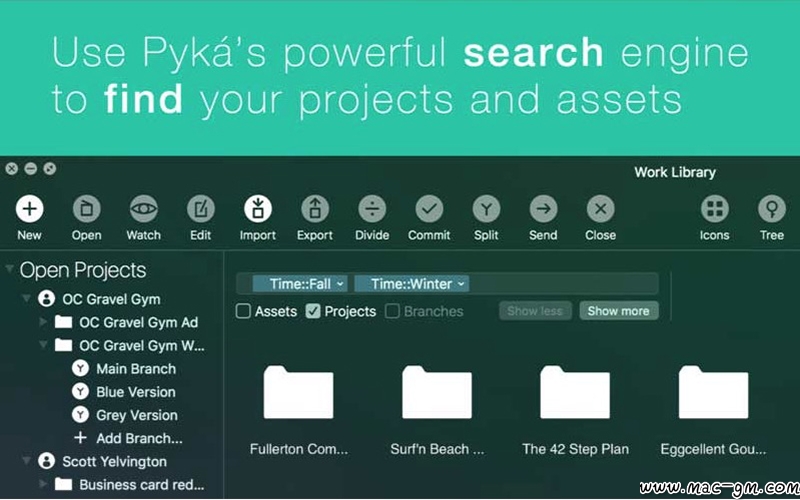Viewport: 800px width, 500px height.
Task: Open the Time::Fall tag dropdown
Action: click(x=341, y=284)
